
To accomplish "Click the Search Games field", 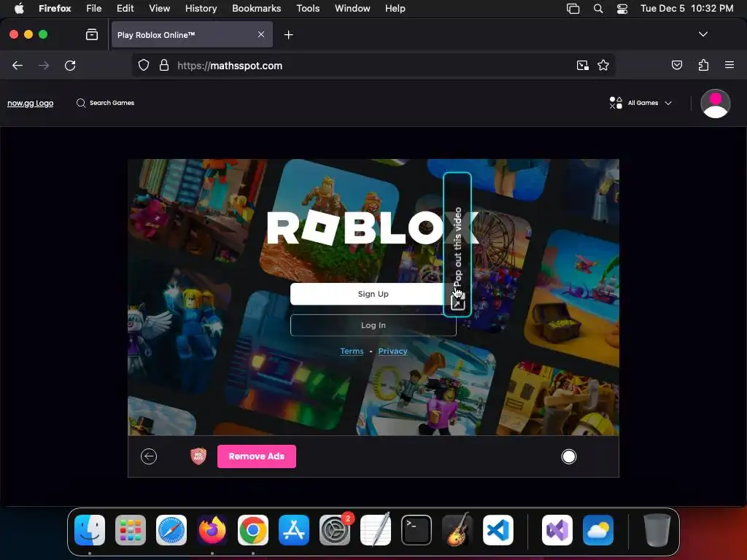I will pos(105,103).
